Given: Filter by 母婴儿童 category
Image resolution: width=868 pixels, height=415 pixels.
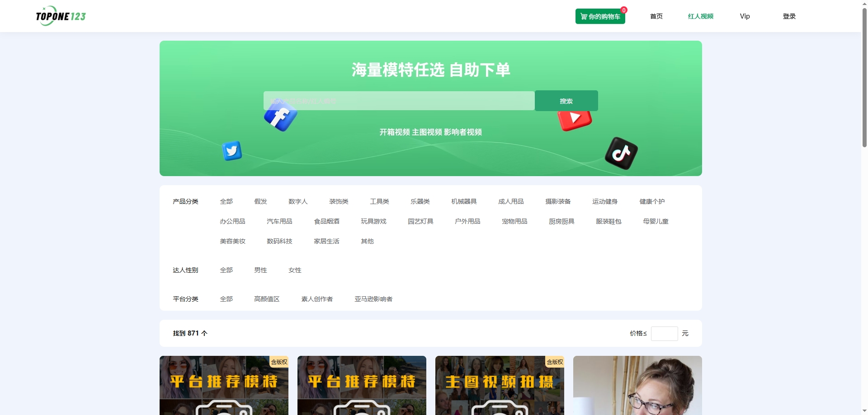Looking at the screenshot, I should click(x=656, y=221).
